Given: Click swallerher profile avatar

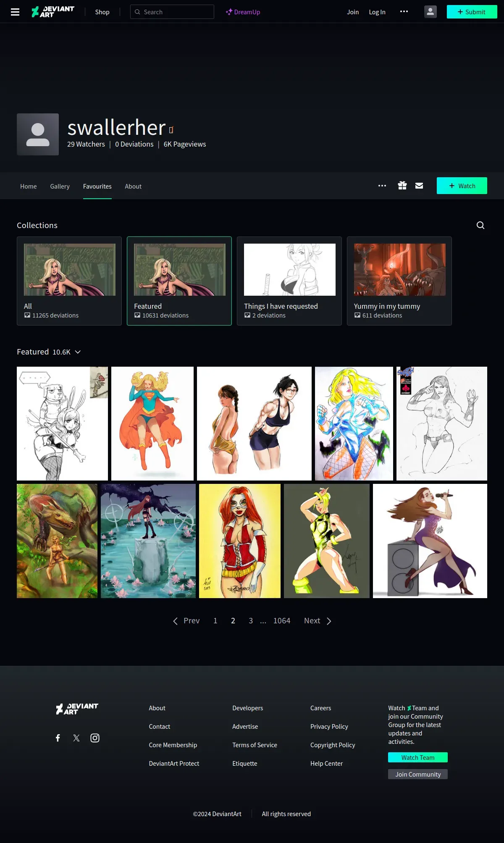Looking at the screenshot, I should 38,134.
